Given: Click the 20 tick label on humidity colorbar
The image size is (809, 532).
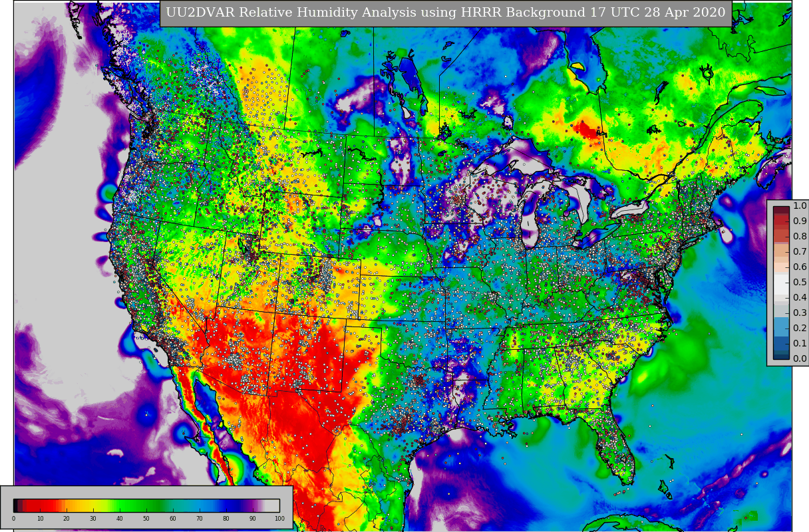Looking at the screenshot, I should pos(67,519).
